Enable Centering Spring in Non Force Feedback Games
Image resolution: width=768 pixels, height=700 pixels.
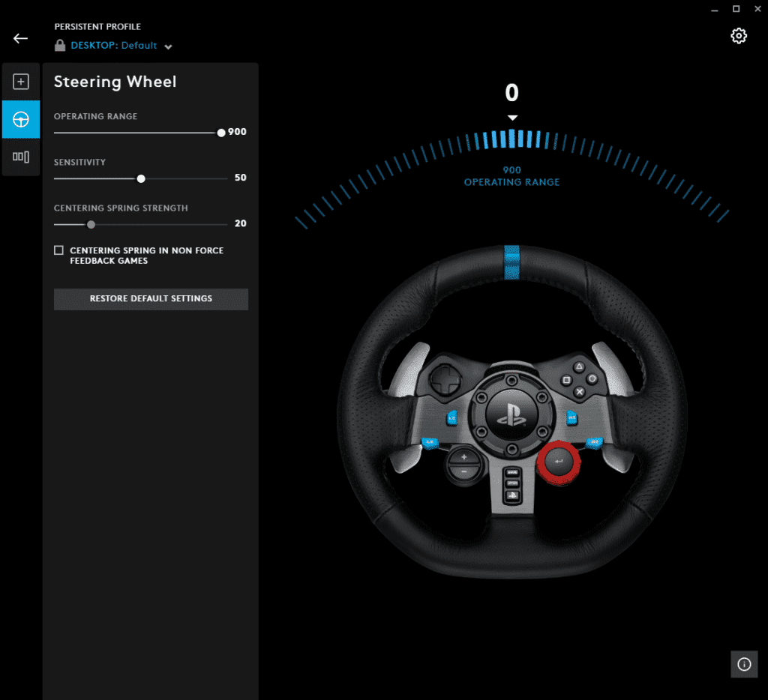pos(58,250)
